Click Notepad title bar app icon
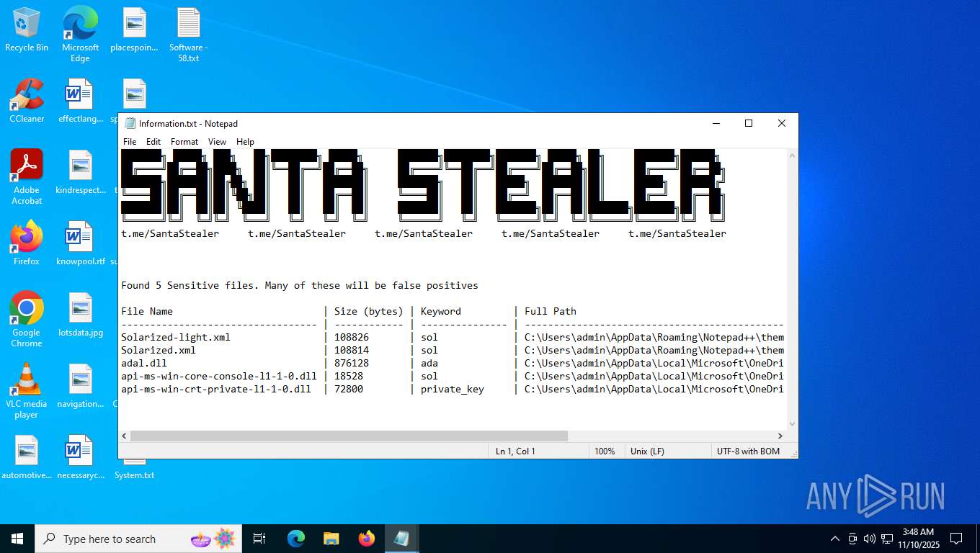 [x=130, y=123]
